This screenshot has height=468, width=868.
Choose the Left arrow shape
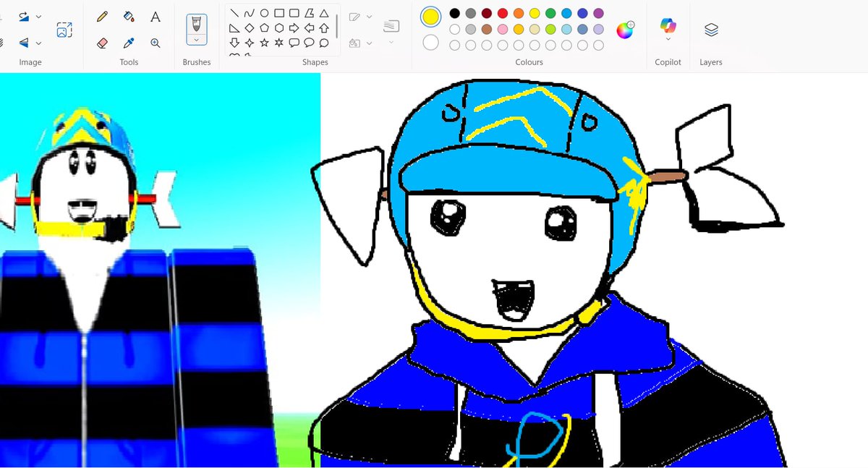tap(310, 28)
